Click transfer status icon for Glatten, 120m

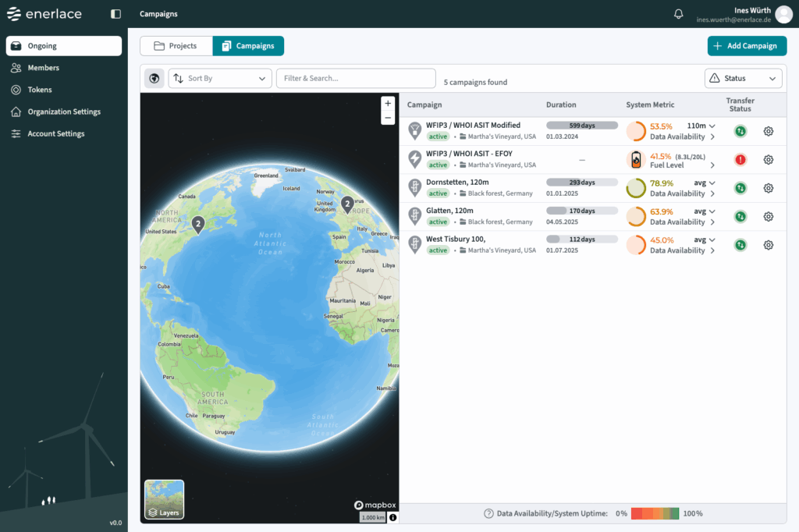point(740,216)
